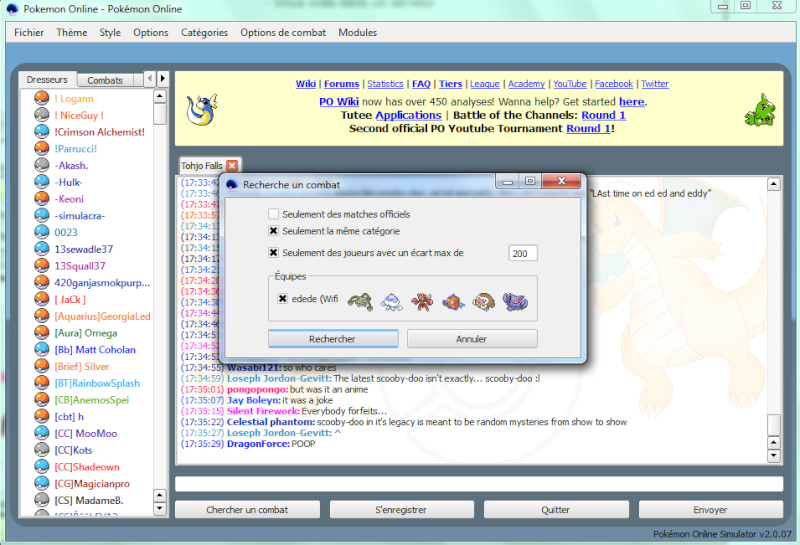Click the grey pokeball icon beside [CC]Kots
Viewport: 800px width, 545px height.
41,450
